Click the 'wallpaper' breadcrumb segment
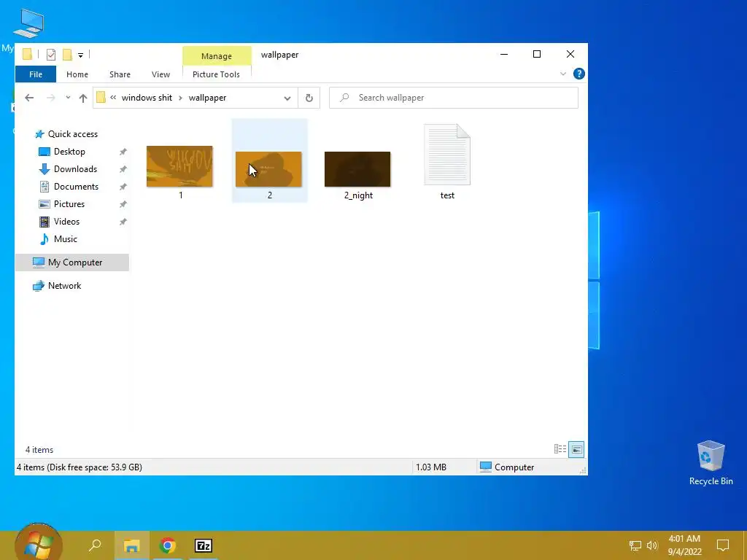Viewport: 747px width, 560px height. pos(207,98)
